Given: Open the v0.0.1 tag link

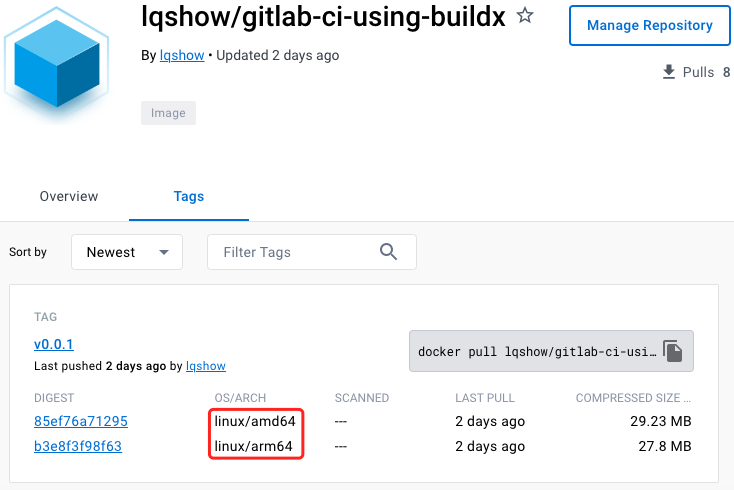Looking at the screenshot, I should tap(54, 344).
